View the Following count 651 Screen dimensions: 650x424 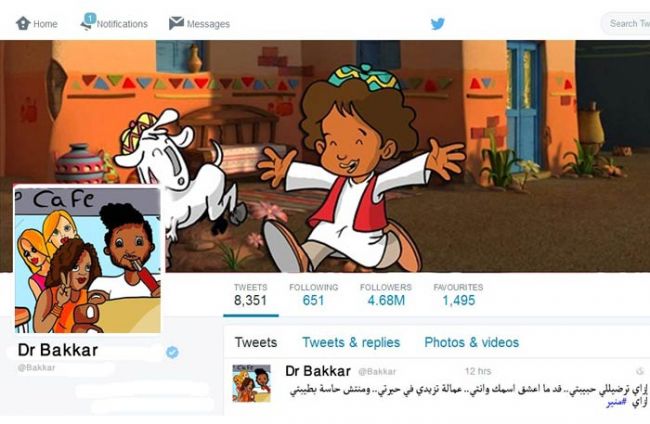(313, 295)
